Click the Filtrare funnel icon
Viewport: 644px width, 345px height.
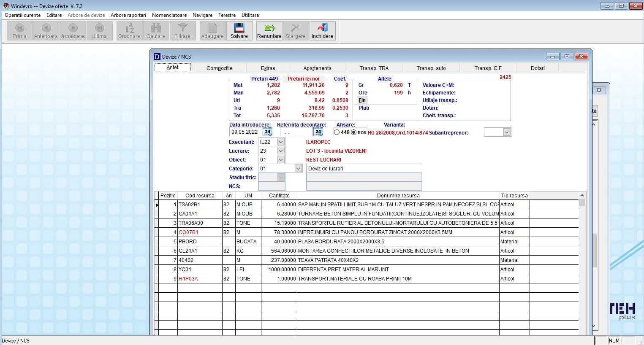click(x=182, y=31)
